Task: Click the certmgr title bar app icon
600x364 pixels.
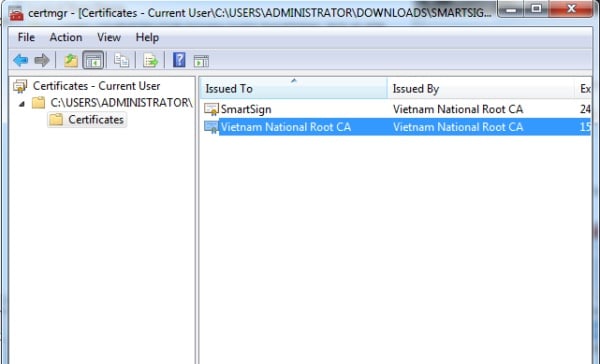Action: (x=16, y=14)
